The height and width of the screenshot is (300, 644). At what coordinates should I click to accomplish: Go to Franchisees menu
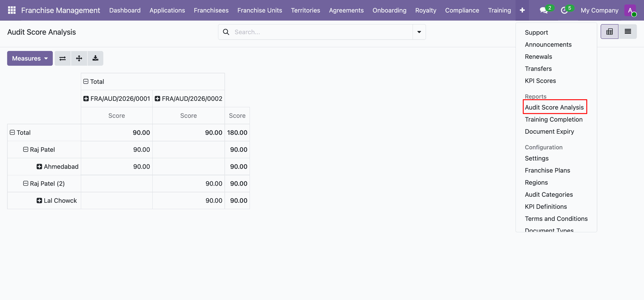[x=211, y=10]
